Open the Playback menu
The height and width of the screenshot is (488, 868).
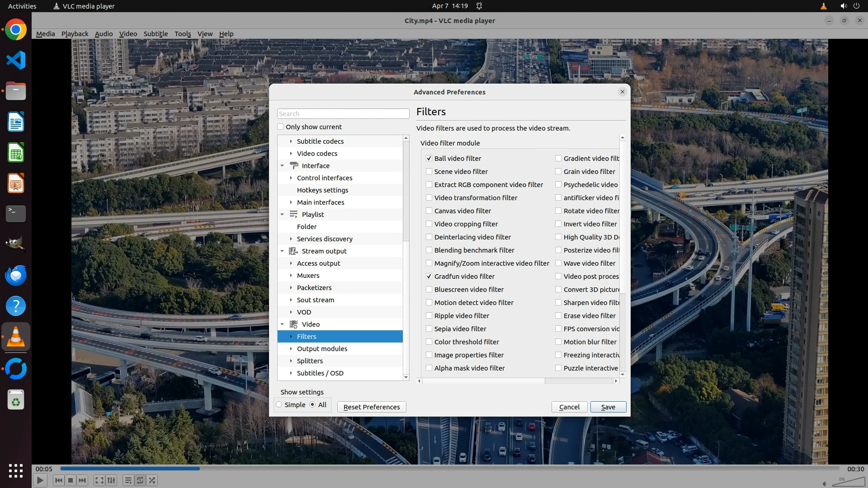click(75, 34)
